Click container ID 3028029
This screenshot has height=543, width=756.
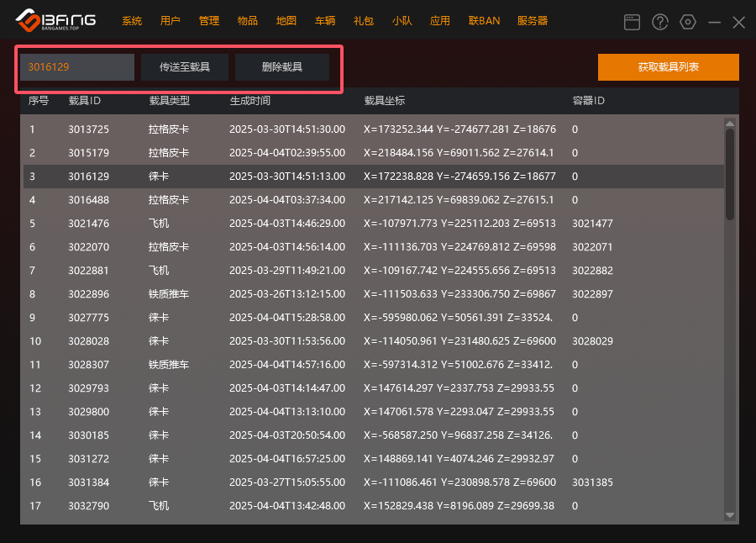pyautogui.click(x=592, y=341)
